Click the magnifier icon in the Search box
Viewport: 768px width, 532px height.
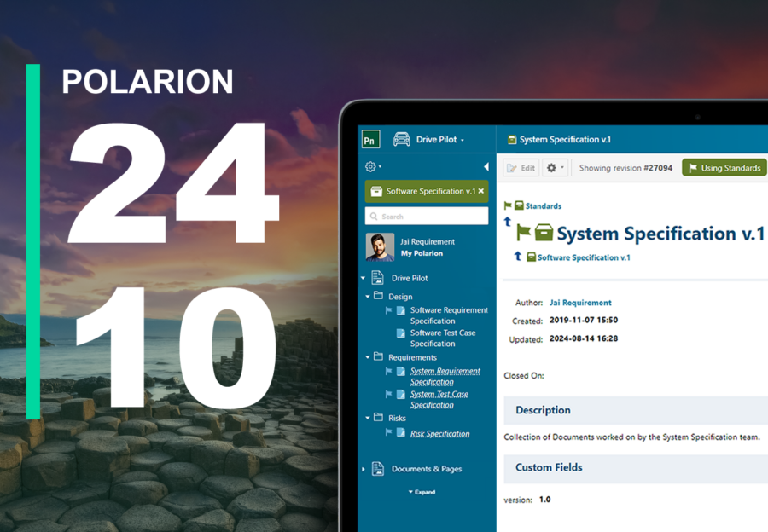pyautogui.click(x=373, y=217)
